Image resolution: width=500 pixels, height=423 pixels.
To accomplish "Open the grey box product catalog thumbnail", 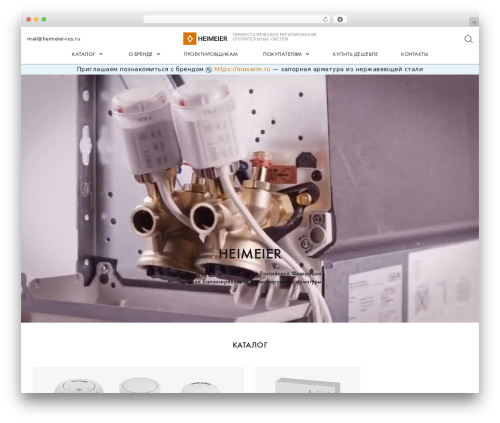I will [308, 380].
